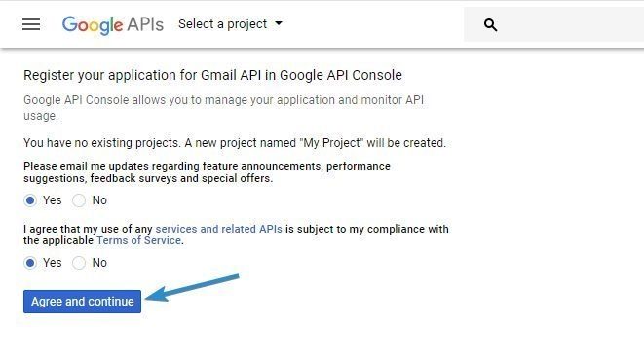
Task: Expand the small triangle next to Select a project
Action: (279, 23)
